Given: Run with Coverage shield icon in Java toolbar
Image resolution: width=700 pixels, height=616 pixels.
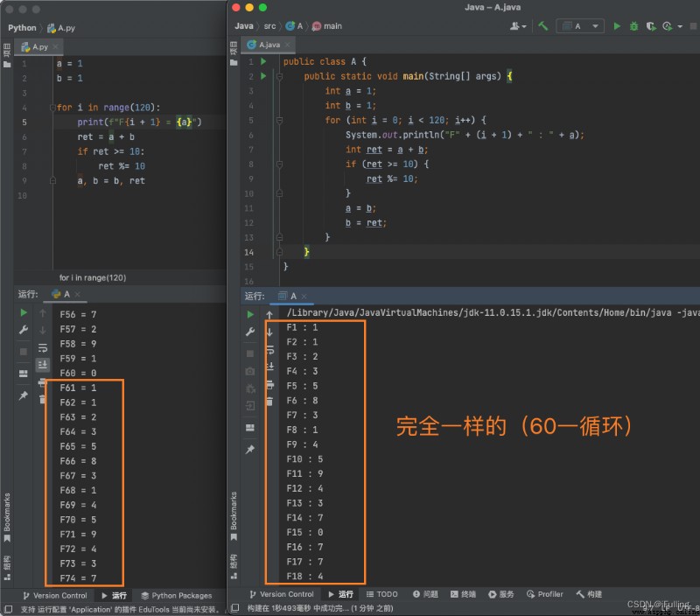Looking at the screenshot, I should point(650,26).
